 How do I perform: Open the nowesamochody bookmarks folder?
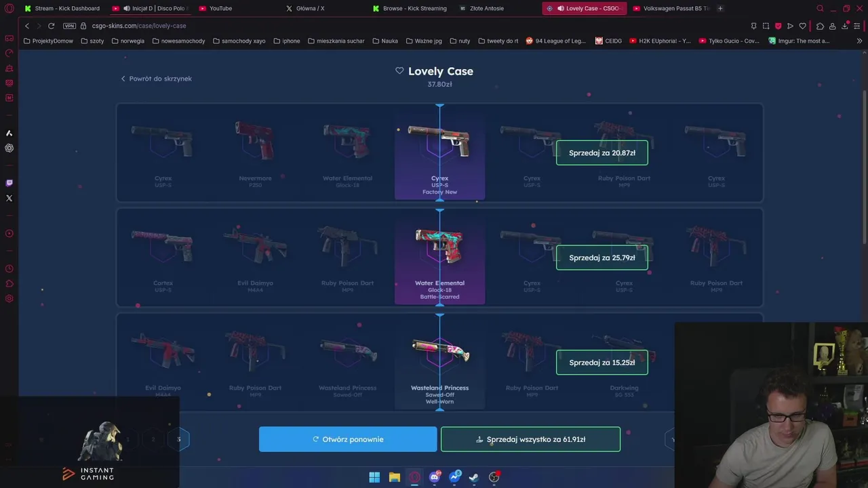pos(178,41)
